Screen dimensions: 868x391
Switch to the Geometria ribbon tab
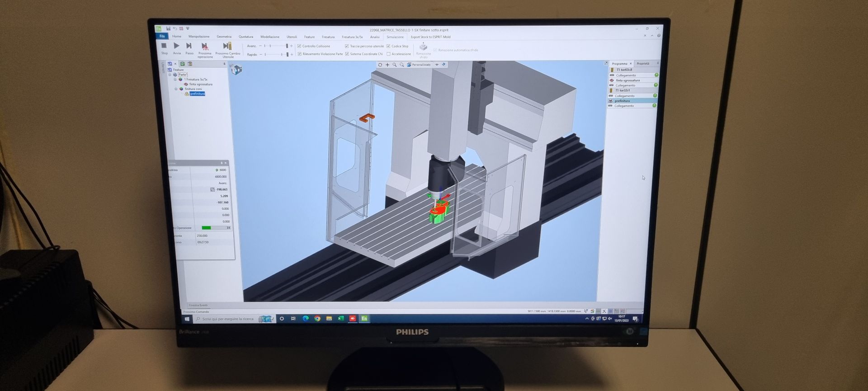click(x=224, y=37)
